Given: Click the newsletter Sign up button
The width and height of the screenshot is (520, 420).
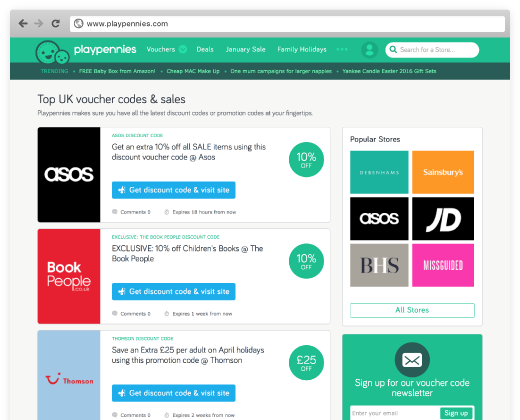Looking at the screenshot, I should (456, 413).
